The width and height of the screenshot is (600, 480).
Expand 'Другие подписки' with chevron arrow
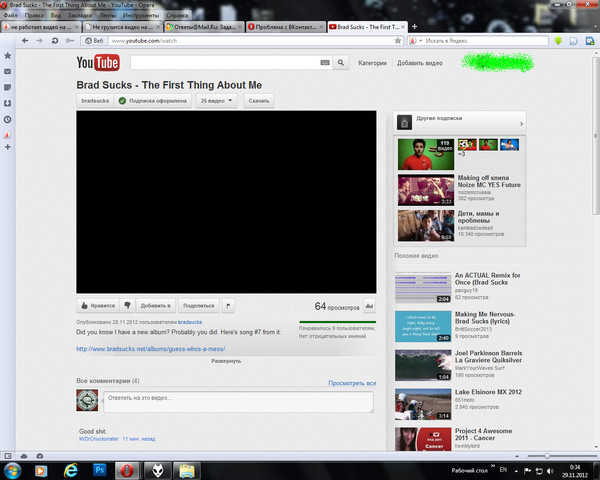pyautogui.click(x=521, y=124)
